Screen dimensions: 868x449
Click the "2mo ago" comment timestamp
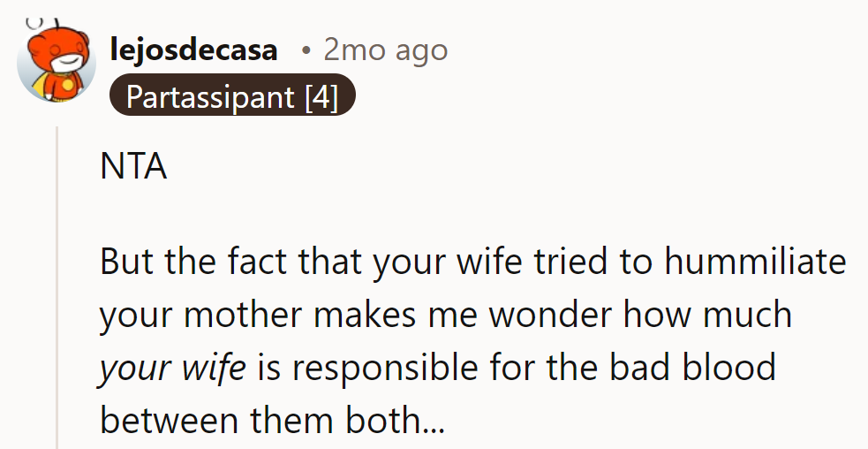coord(385,50)
